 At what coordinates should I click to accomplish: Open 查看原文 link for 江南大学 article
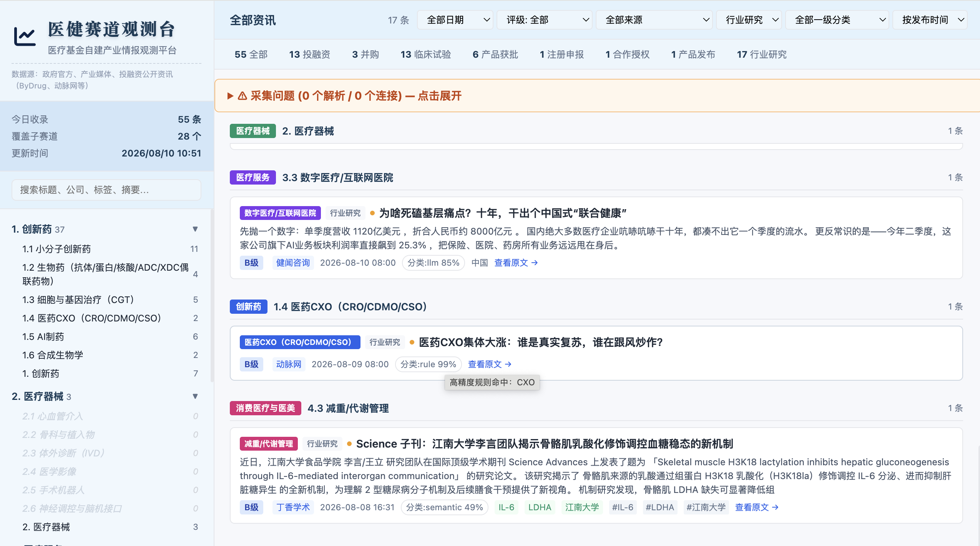pos(757,508)
